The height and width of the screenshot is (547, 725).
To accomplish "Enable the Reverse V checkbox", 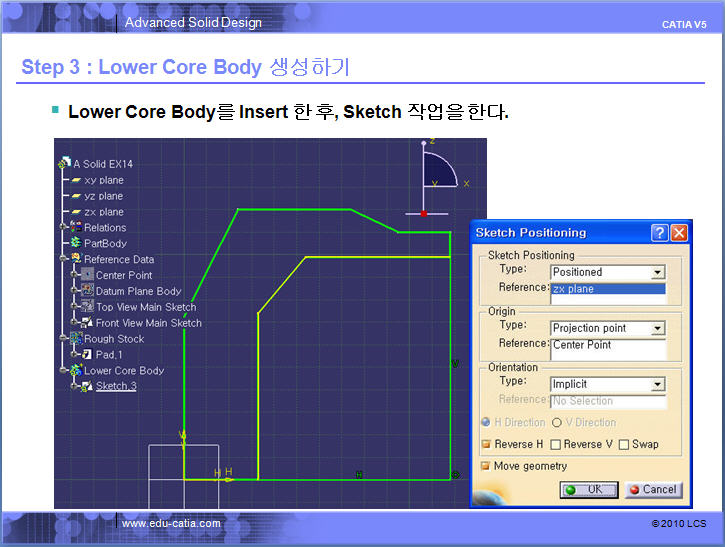I will [556, 444].
